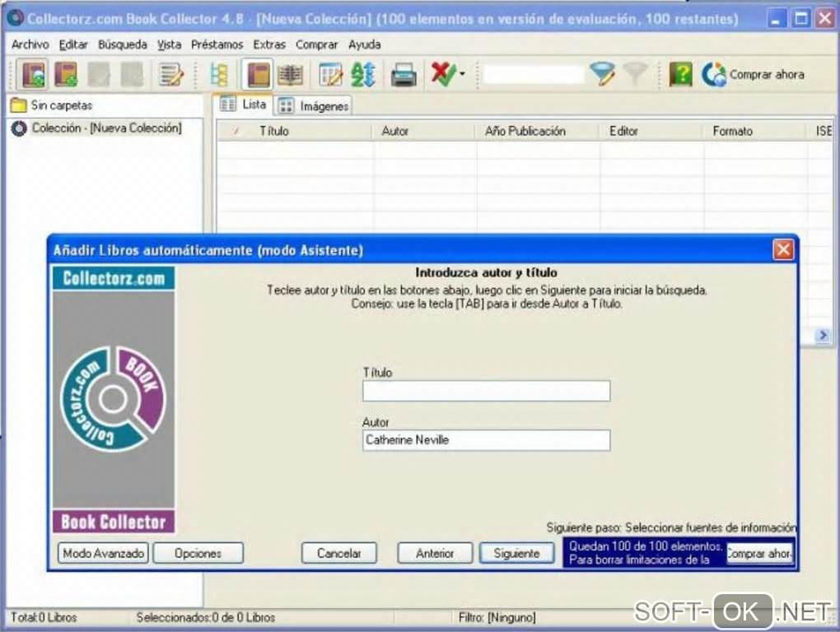Click the open book view icon
Viewport: 840px width, 632px height.
tap(290, 74)
